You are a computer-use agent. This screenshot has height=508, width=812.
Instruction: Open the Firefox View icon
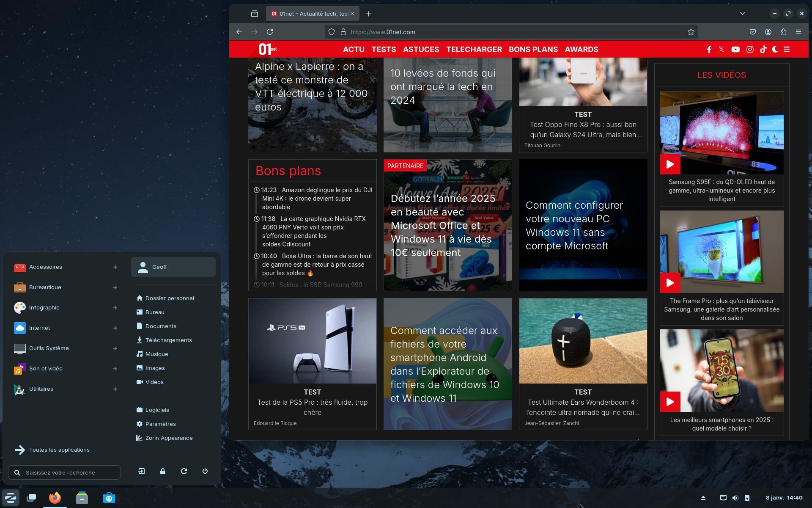point(254,14)
